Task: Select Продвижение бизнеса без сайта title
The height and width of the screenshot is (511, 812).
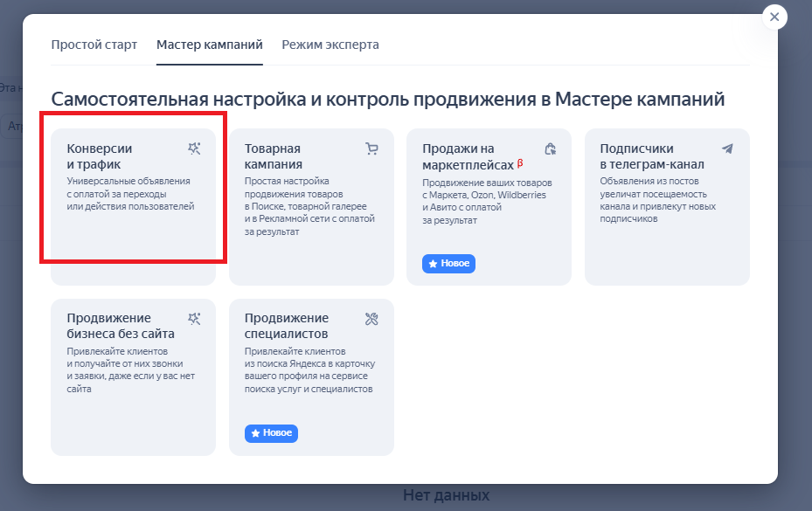Action: click(x=121, y=326)
